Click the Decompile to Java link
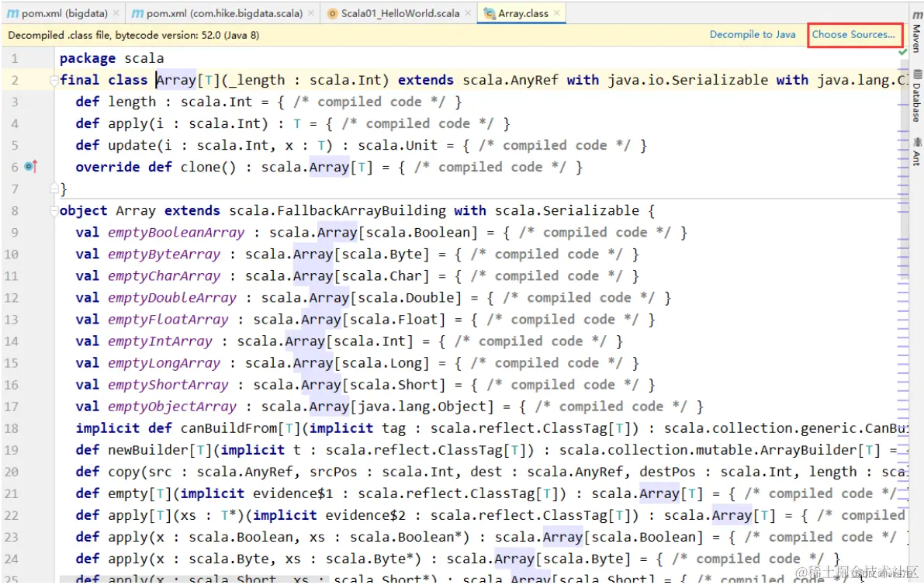The height and width of the screenshot is (585, 924). tap(753, 35)
